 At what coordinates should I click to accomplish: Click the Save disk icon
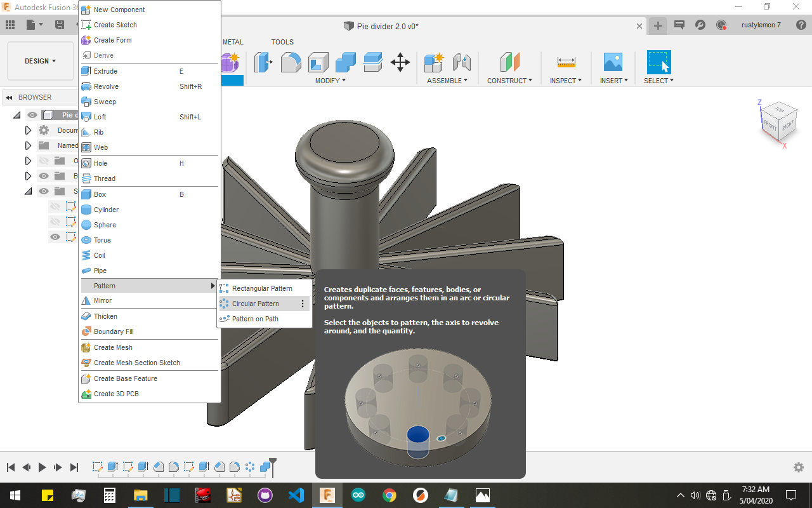pos(60,25)
